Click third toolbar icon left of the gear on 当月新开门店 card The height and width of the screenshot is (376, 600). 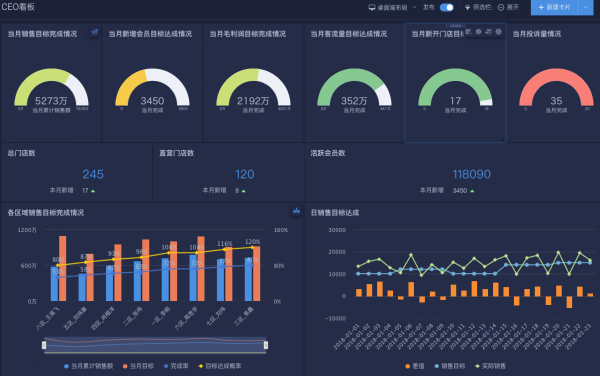click(488, 32)
